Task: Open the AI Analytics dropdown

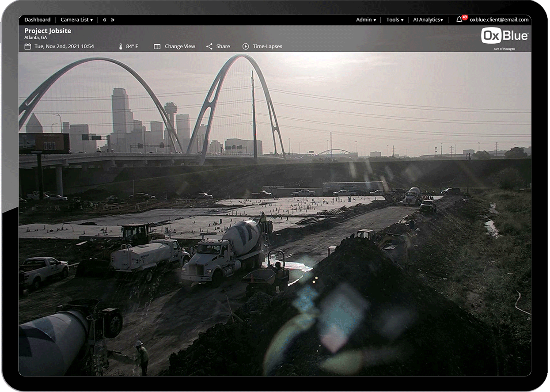Action: [427, 19]
